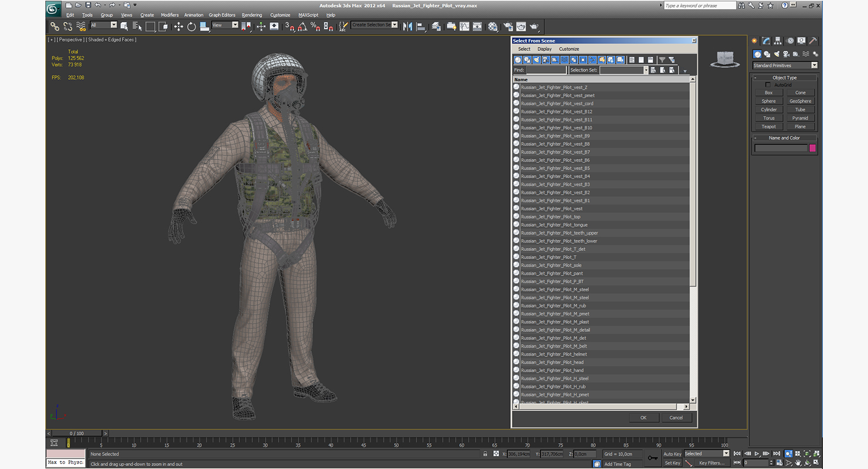Activate the Select and Rotate tool

pos(191,26)
